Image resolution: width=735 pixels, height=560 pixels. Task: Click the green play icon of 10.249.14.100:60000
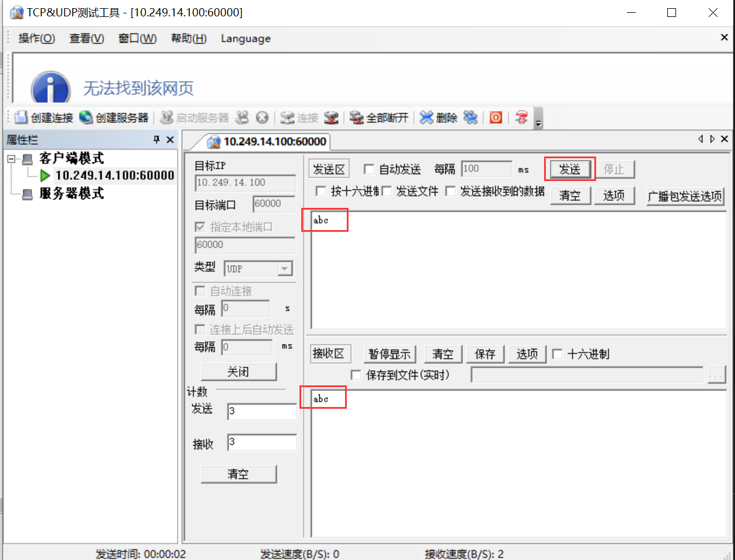(45, 175)
